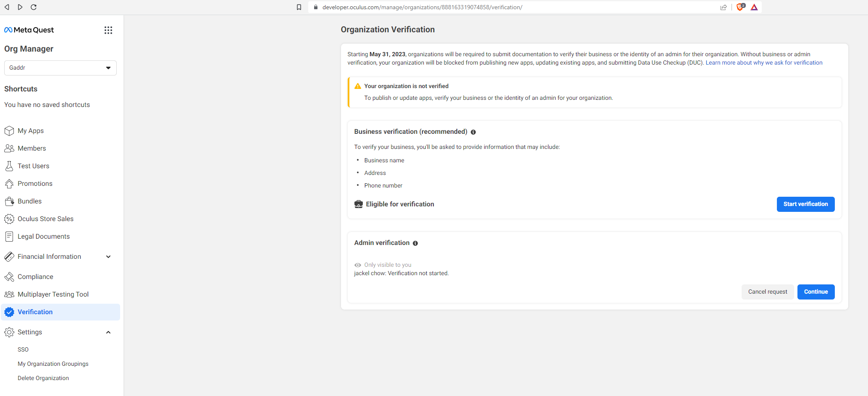Click the Cancel request button
This screenshot has width=868, height=396.
tap(768, 292)
